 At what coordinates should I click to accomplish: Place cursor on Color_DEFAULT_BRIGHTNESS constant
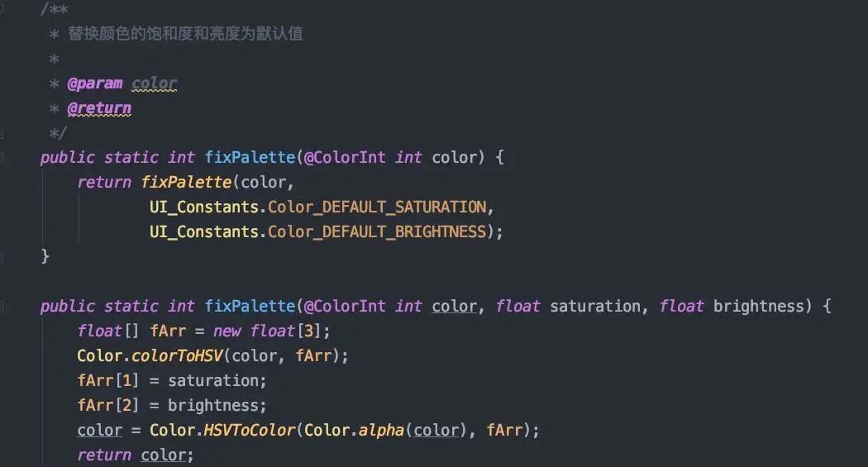click(377, 231)
